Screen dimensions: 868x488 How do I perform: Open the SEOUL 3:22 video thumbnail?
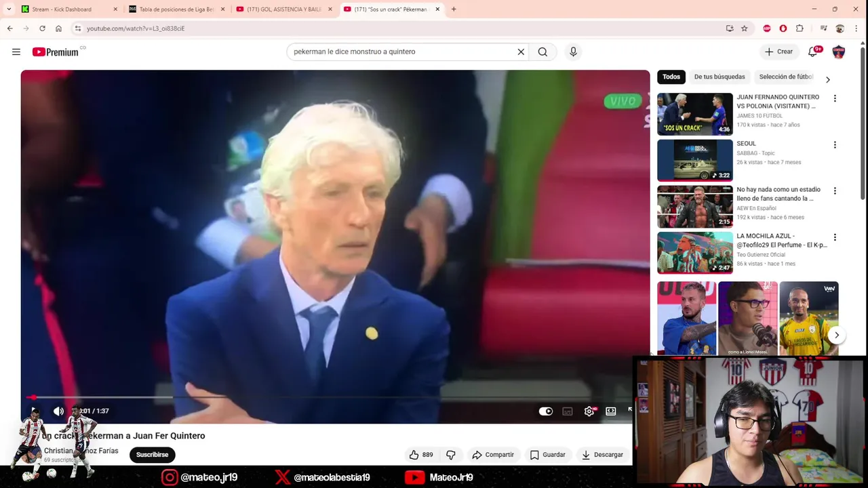tap(695, 160)
